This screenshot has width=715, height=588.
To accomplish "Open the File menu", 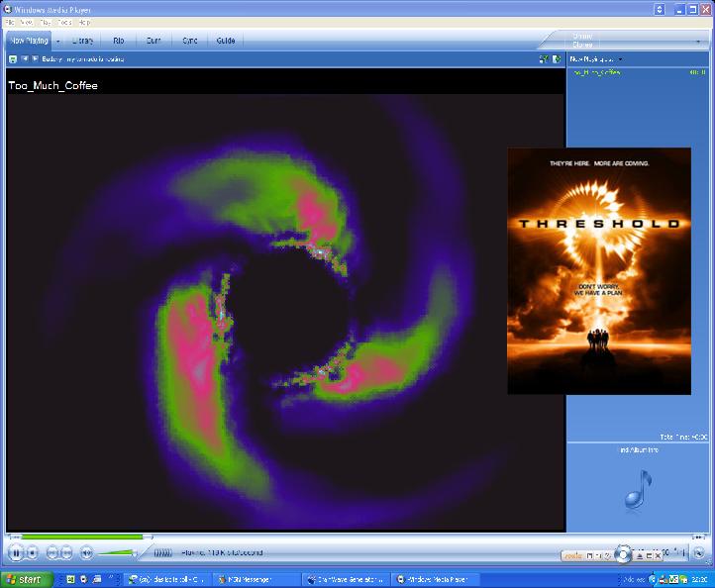I will [x=10, y=22].
